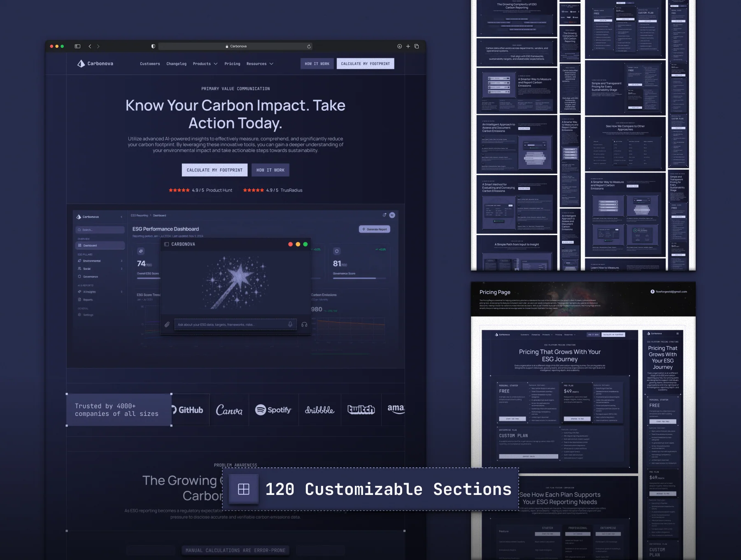Image resolution: width=741 pixels, height=560 pixels.
Task: Click the user avatar in dashboard header
Action: point(392,215)
